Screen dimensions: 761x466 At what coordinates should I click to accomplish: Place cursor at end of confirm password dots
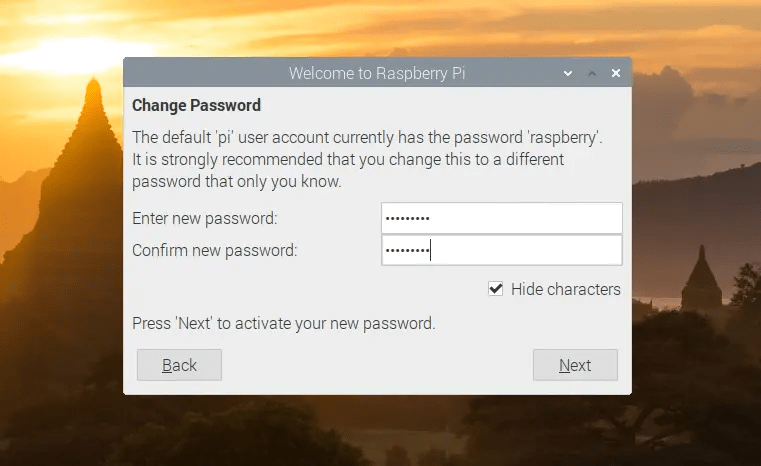pyautogui.click(x=431, y=250)
